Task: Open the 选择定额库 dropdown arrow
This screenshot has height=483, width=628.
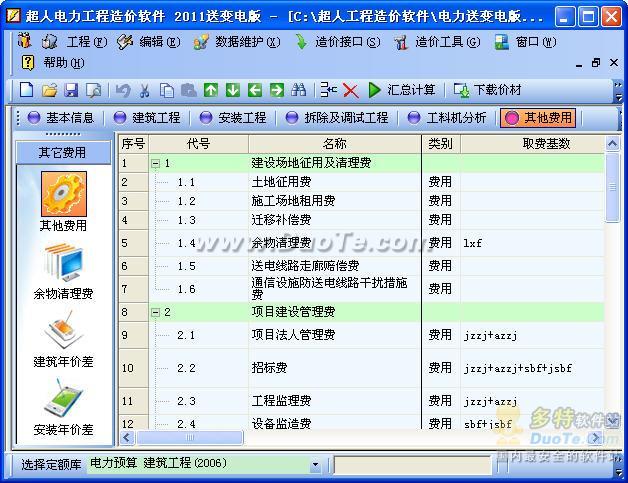Action: click(316, 465)
